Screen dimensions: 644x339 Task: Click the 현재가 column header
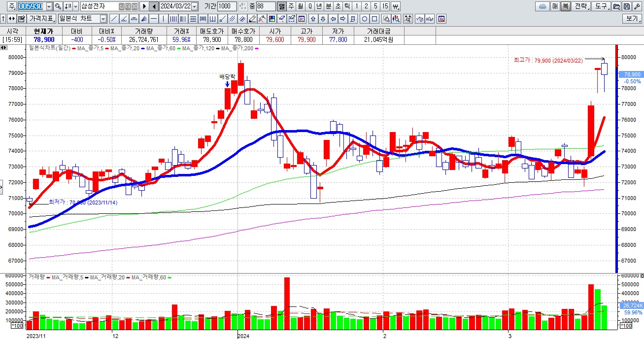tap(44, 31)
